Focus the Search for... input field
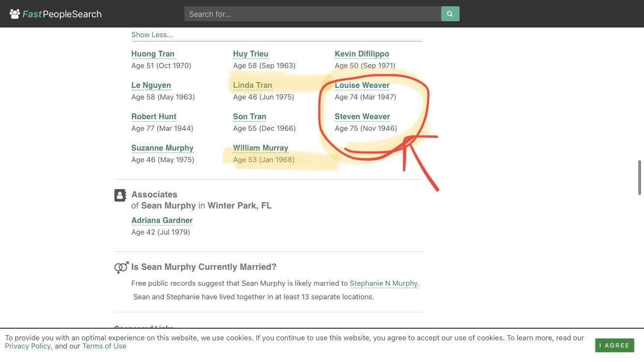Screen dimensions: 644x362 coord(313,14)
